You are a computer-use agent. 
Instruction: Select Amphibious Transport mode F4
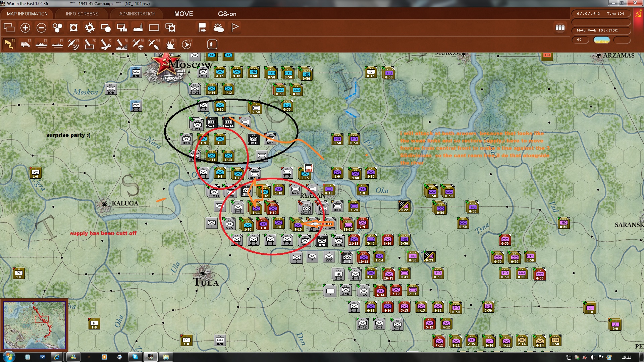coord(57,44)
